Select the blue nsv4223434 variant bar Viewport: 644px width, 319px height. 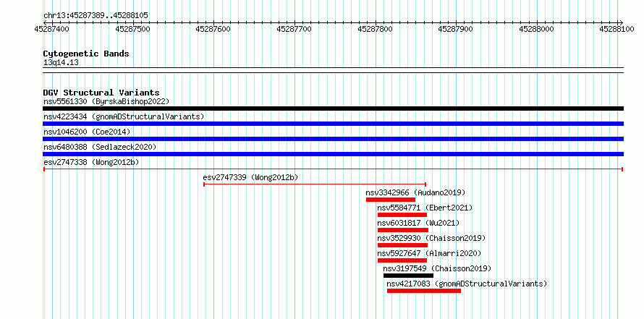pyautogui.click(x=333, y=124)
